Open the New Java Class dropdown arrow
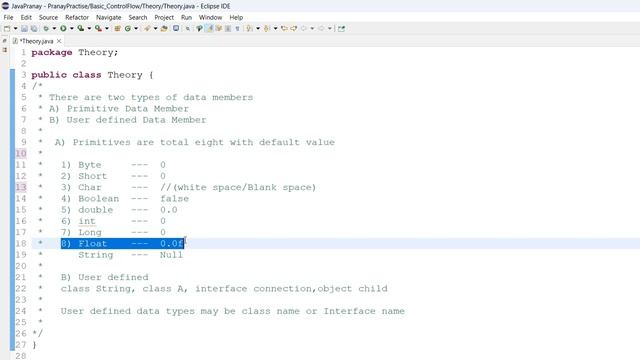The height and width of the screenshot is (360, 640). click(136, 29)
